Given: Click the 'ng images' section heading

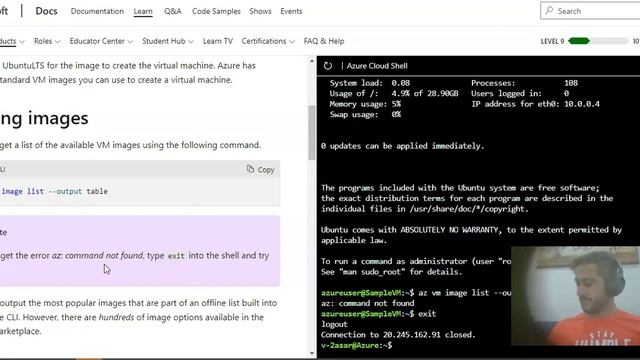Looking at the screenshot, I should tap(44, 118).
